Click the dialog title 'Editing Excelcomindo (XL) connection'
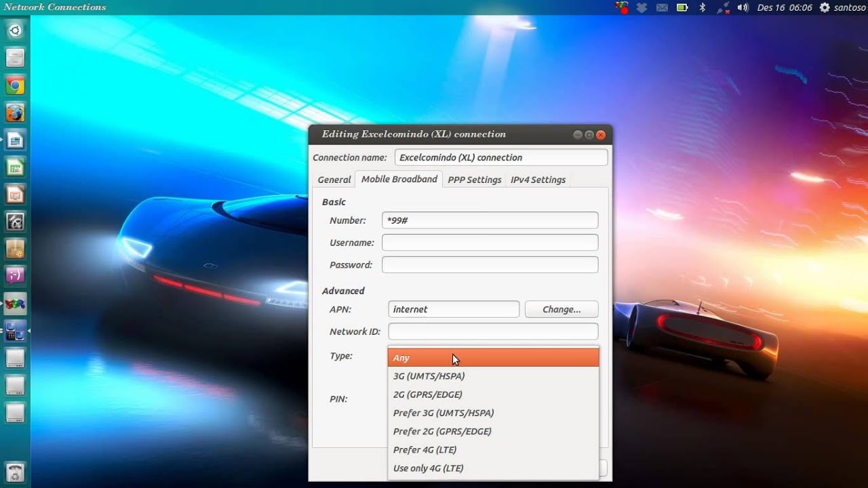The image size is (868, 488). click(x=414, y=134)
